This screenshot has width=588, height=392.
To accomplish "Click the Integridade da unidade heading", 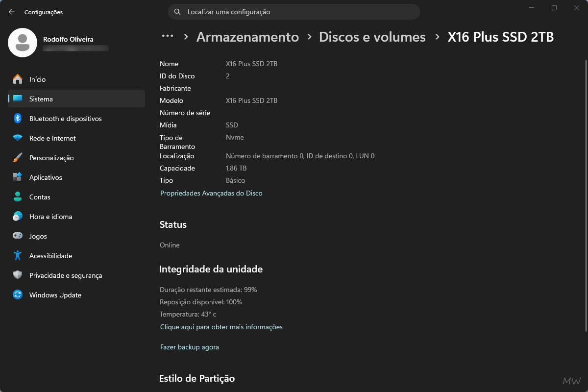I will click(211, 269).
